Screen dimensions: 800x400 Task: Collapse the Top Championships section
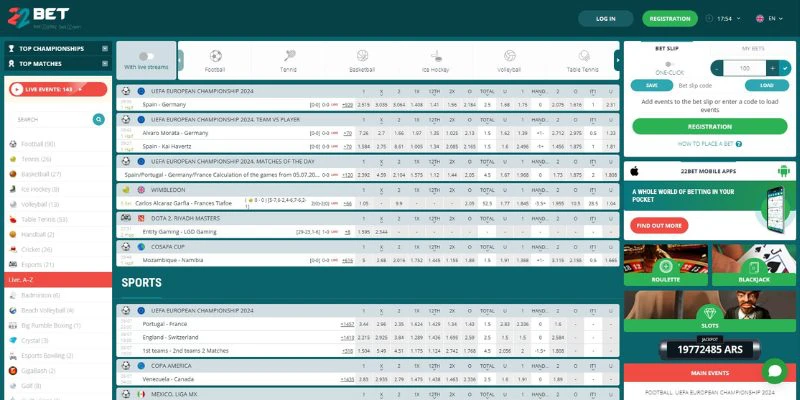point(105,48)
